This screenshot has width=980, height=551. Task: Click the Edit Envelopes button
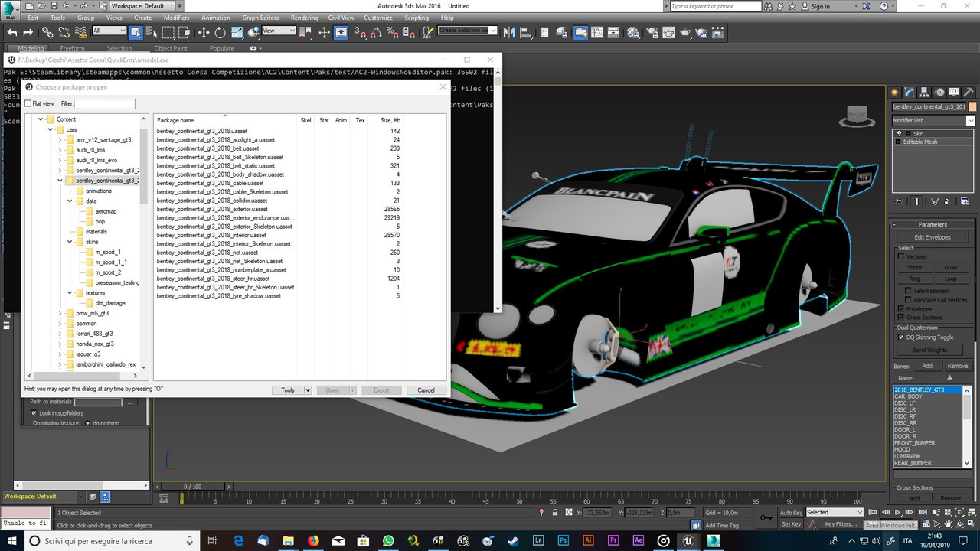pos(933,237)
